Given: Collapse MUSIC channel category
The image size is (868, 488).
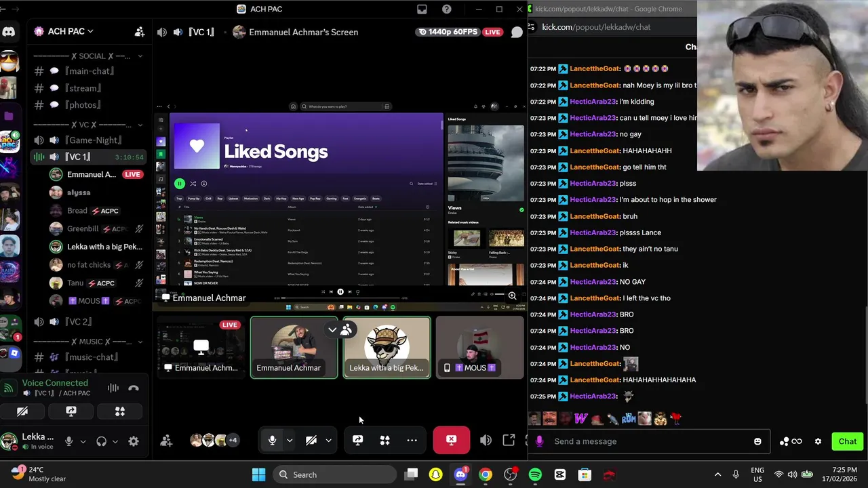Looking at the screenshot, I should tap(140, 342).
